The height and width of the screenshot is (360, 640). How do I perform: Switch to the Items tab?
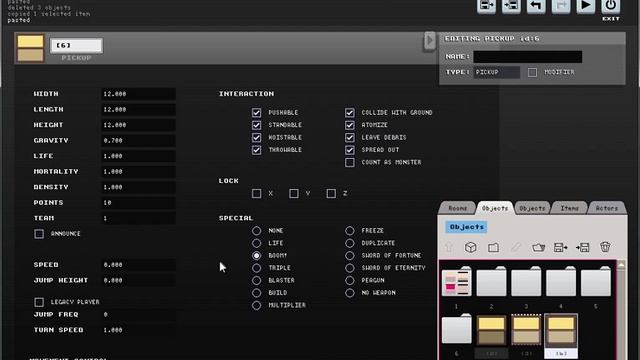[x=569, y=208]
